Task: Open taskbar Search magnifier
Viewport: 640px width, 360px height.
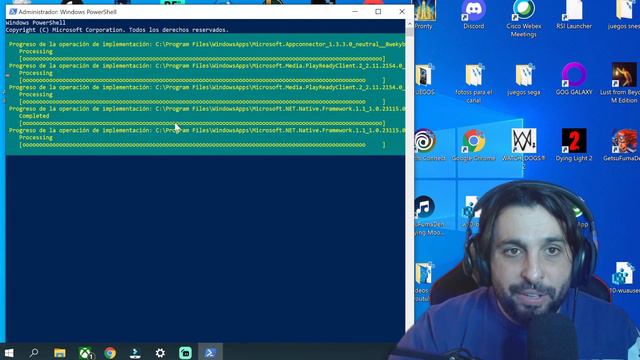Action: coord(34,353)
